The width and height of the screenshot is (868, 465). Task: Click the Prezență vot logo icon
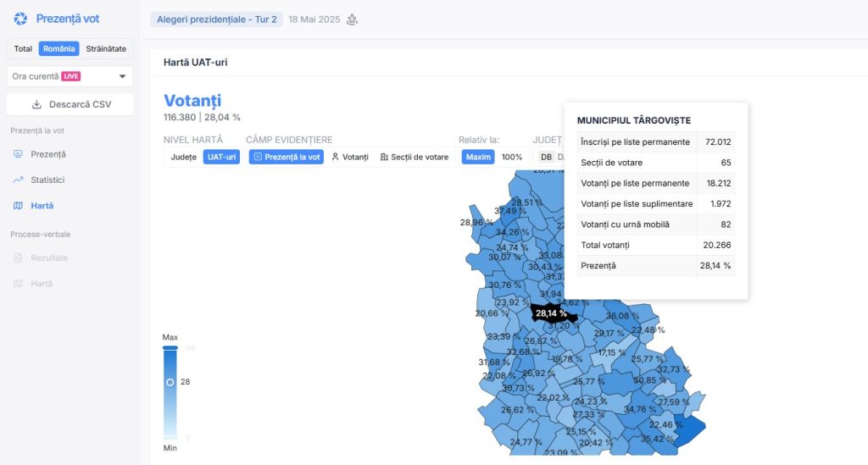[x=20, y=19]
